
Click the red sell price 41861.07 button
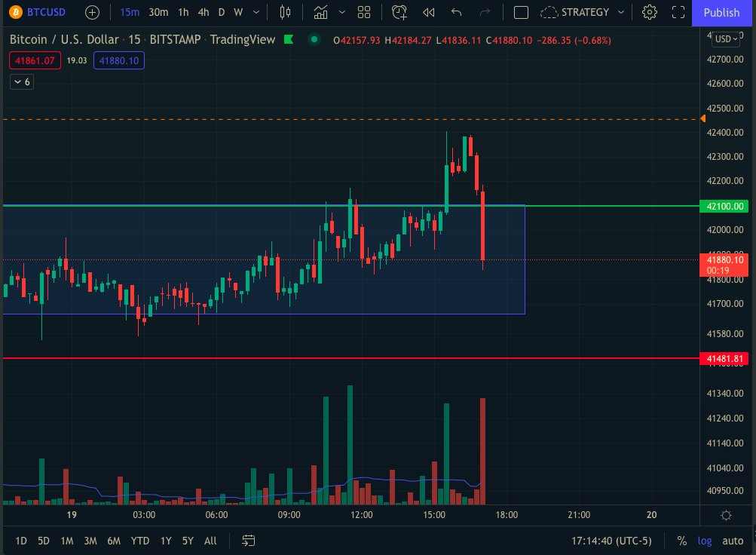pyautogui.click(x=35, y=60)
